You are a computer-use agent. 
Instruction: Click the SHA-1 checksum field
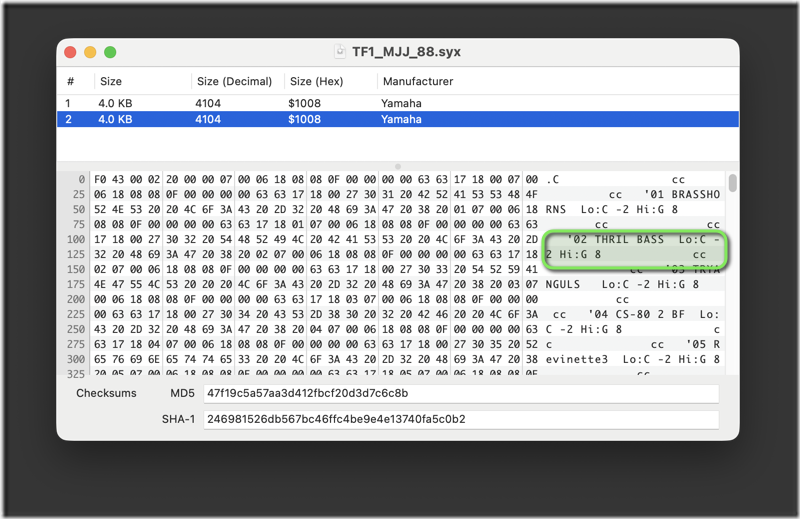tap(460, 420)
